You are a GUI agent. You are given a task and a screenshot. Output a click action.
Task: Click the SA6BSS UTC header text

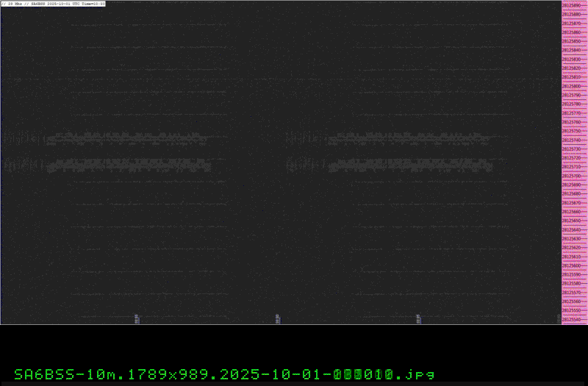[x=53, y=4]
